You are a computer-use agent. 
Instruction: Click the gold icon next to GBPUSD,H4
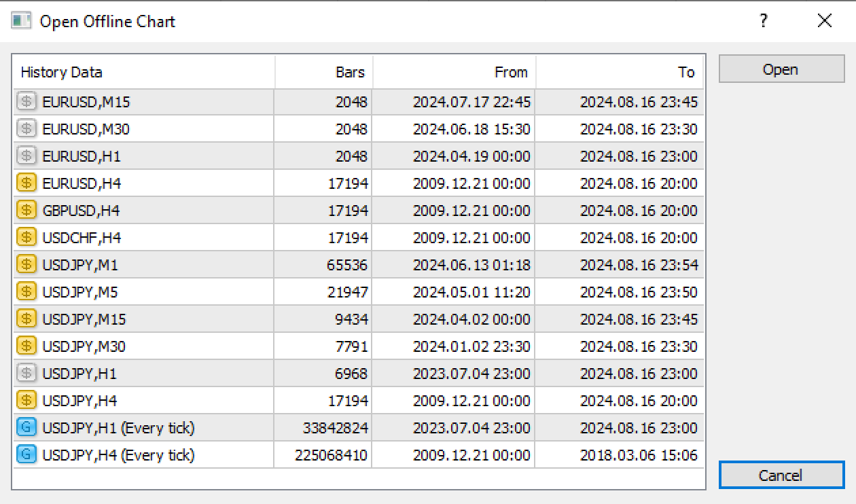(x=26, y=211)
